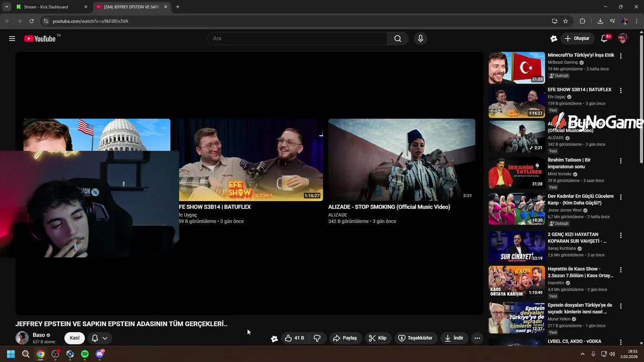The width and height of the screenshot is (644, 362).
Task: Dislike the video
Action: click(317, 338)
